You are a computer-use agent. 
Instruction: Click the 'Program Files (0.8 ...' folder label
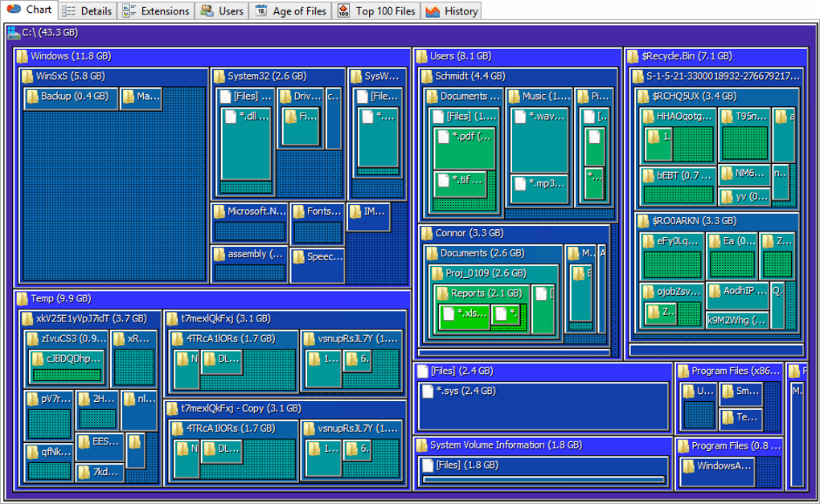click(736, 446)
